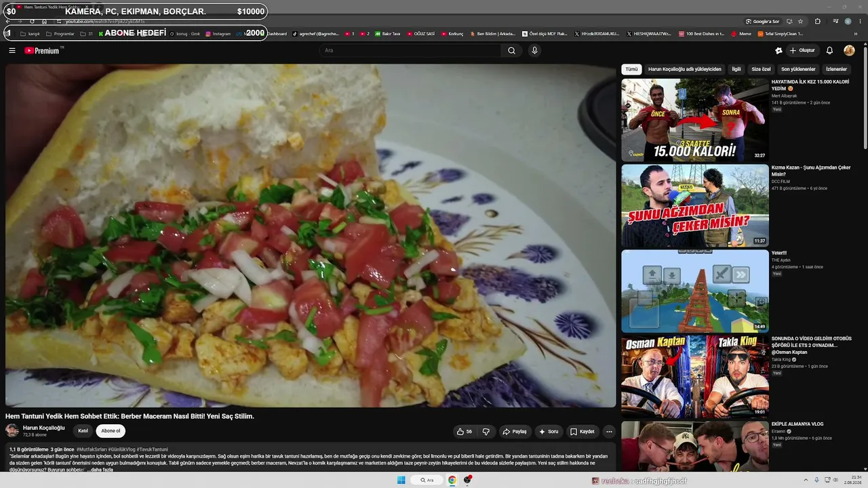Image resolution: width=868 pixels, height=488 pixels.
Task: Save video with Kaydet button
Action: coord(583,431)
